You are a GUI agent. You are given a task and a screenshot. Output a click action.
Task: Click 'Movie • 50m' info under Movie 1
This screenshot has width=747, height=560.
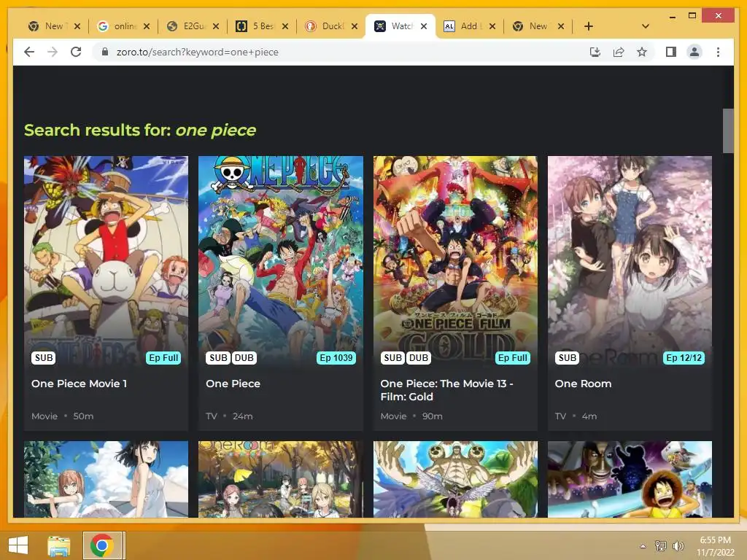63,416
